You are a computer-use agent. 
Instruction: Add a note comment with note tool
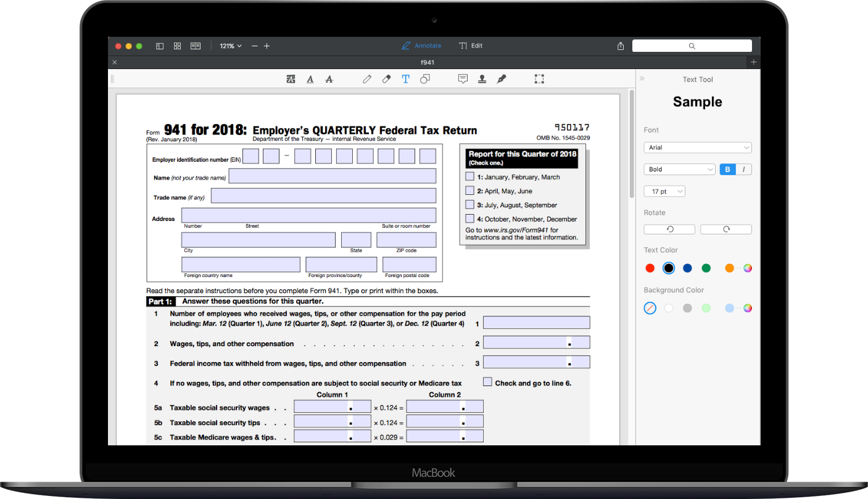pyautogui.click(x=463, y=79)
